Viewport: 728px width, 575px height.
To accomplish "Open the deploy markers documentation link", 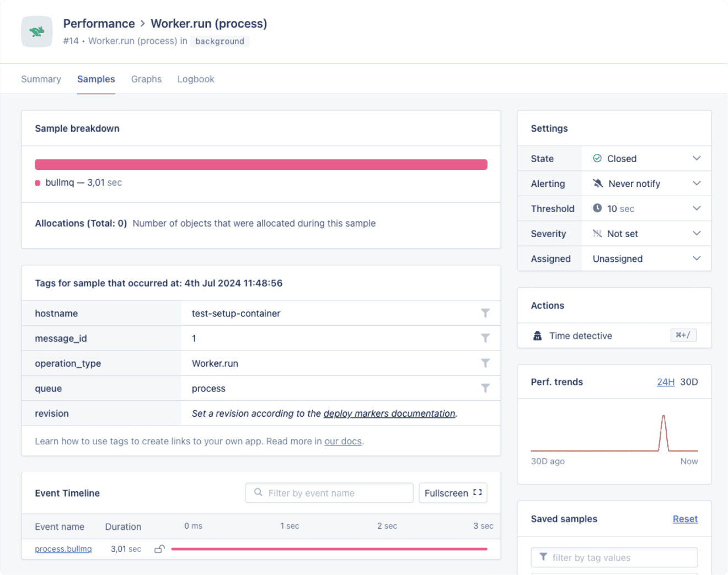I will (389, 413).
